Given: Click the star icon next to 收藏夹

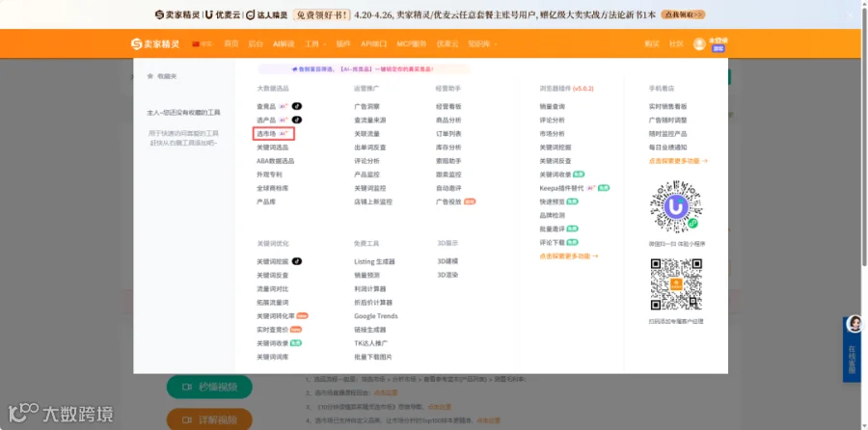Looking at the screenshot, I should pos(150,76).
